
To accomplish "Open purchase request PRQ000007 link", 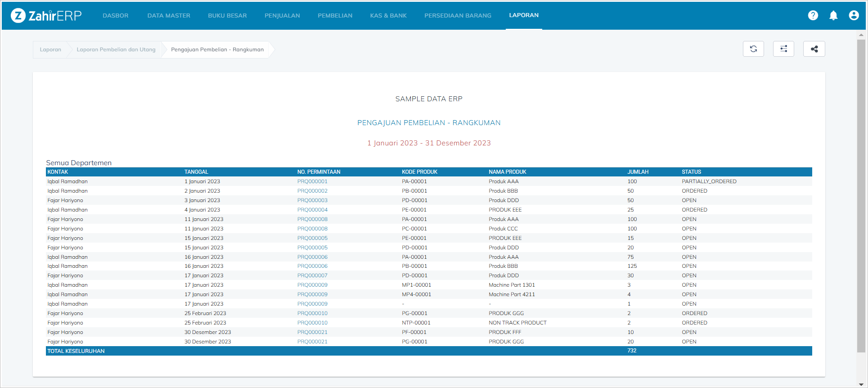I will pyautogui.click(x=312, y=275).
